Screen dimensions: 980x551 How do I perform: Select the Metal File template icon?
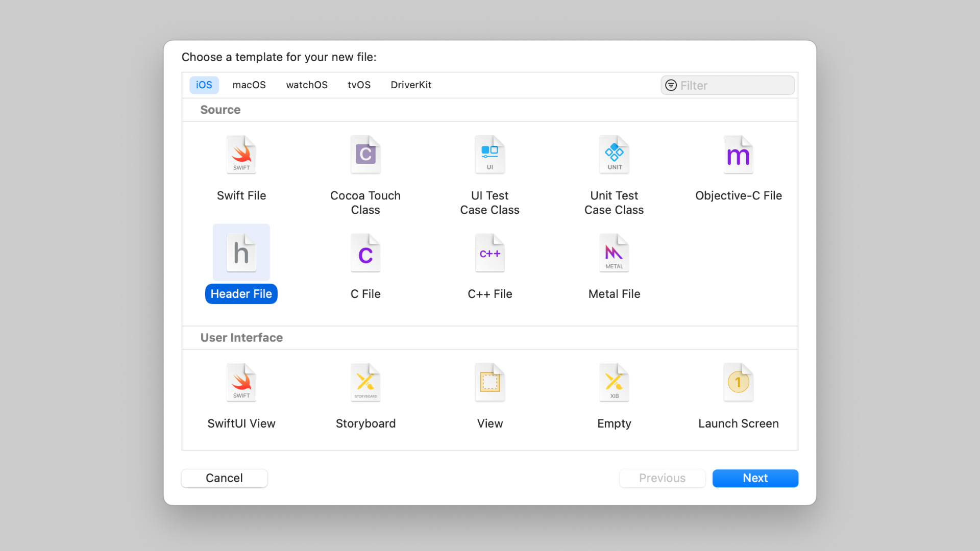point(614,253)
